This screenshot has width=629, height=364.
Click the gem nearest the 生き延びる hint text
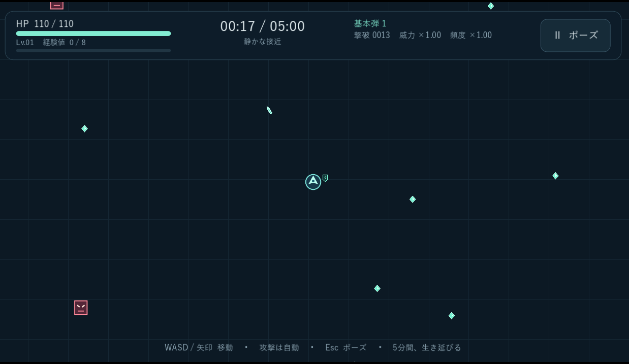(451, 316)
